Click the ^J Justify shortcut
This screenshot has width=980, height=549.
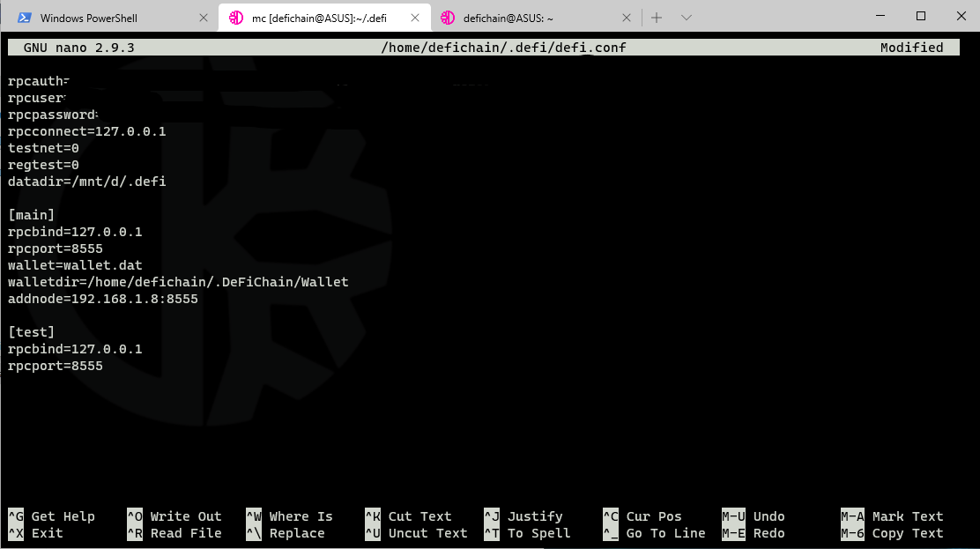(x=523, y=516)
